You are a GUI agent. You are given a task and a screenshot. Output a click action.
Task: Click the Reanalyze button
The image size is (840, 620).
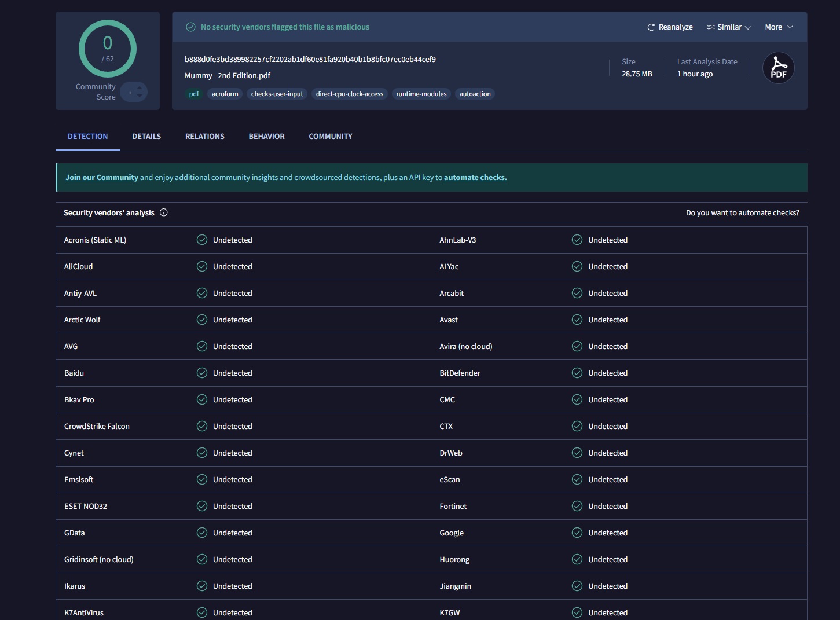pyautogui.click(x=670, y=27)
